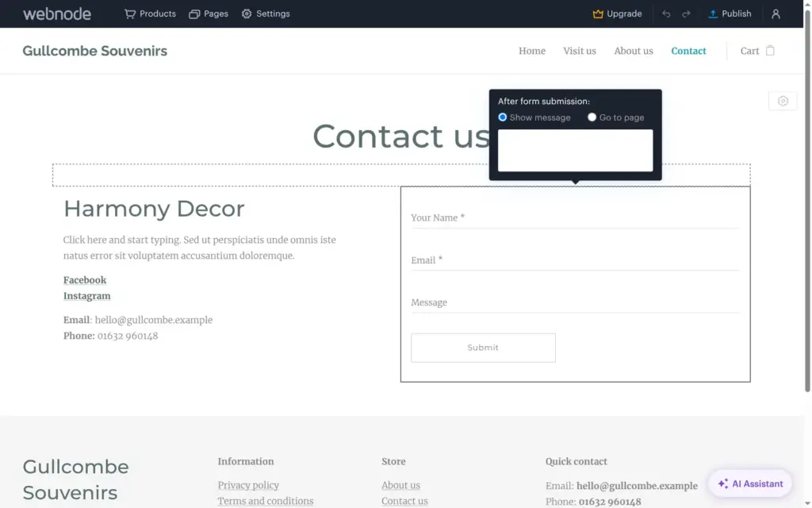Click the Gullcombe Souvenirs site title
The height and width of the screenshot is (508, 812).
click(95, 51)
